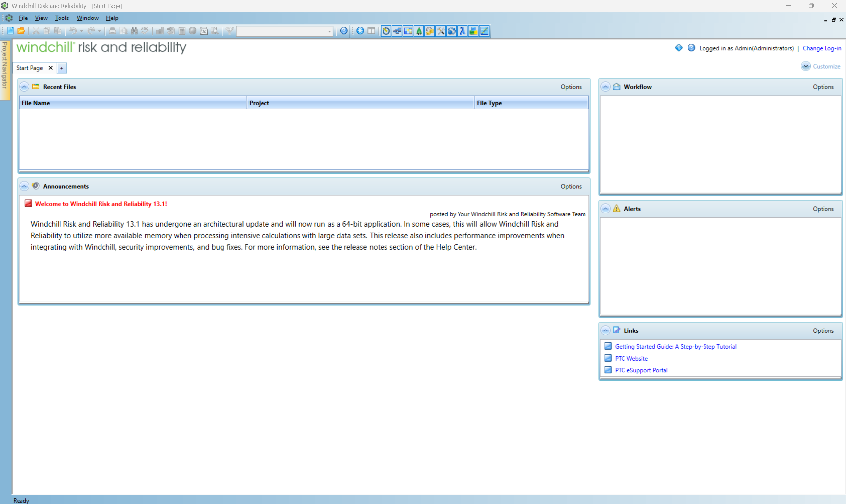Collapse the Workflow panel
Screen dimensions: 846x504
(x=605, y=87)
